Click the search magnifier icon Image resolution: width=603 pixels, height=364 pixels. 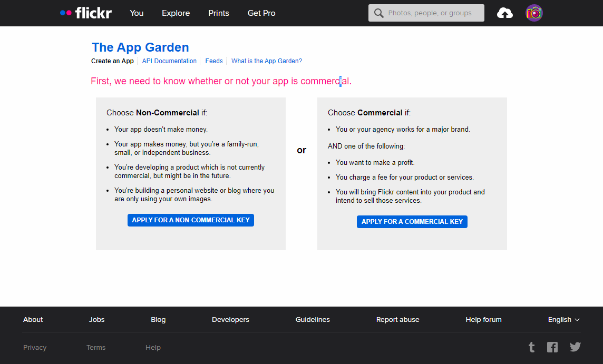pyautogui.click(x=379, y=13)
